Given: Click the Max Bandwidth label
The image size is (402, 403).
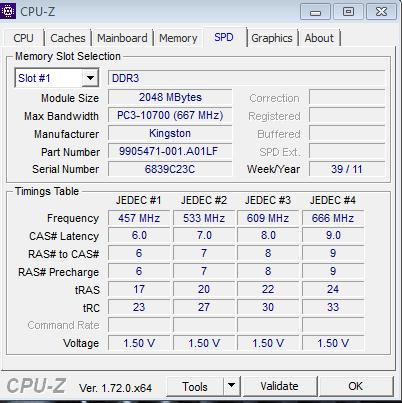Looking at the screenshot, I should [61, 116].
